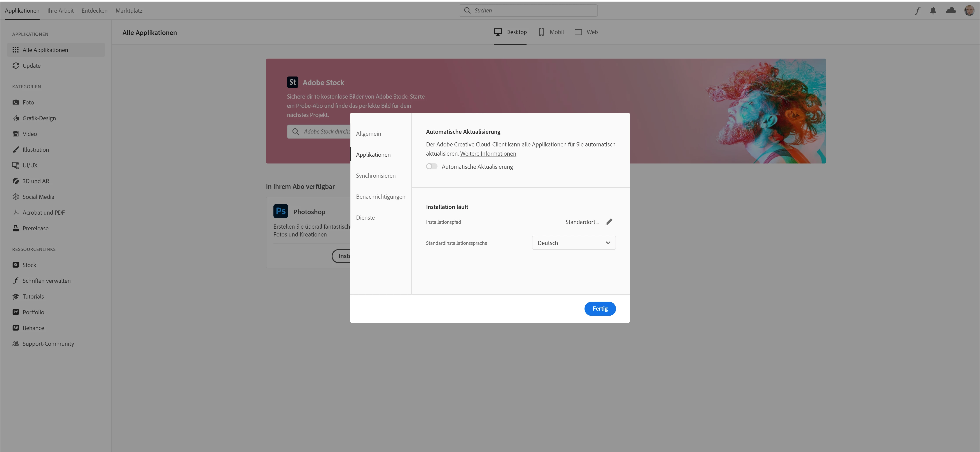Enable the Automatische Aktualisierung toggle
This screenshot has width=980, height=452.
click(431, 167)
